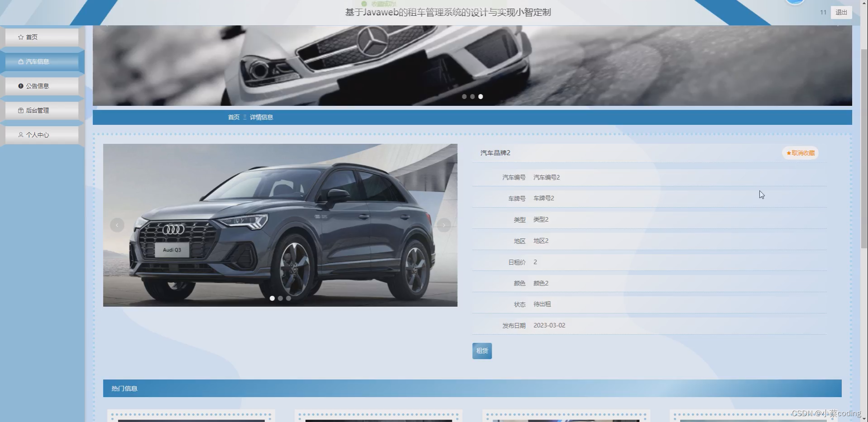The width and height of the screenshot is (868, 422).
Task: Click 取消收藏 to remove favorite
Action: click(x=801, y=153)
